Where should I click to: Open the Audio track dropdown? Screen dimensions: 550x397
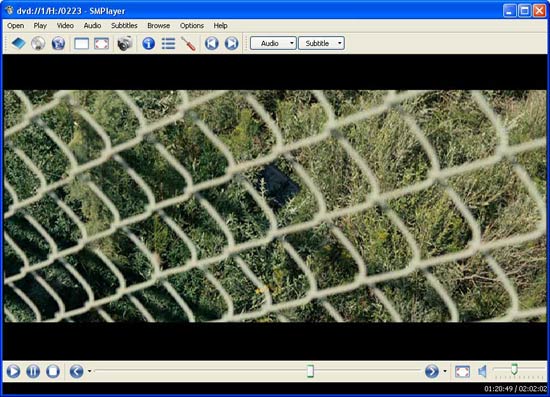(x=273, y=43)
